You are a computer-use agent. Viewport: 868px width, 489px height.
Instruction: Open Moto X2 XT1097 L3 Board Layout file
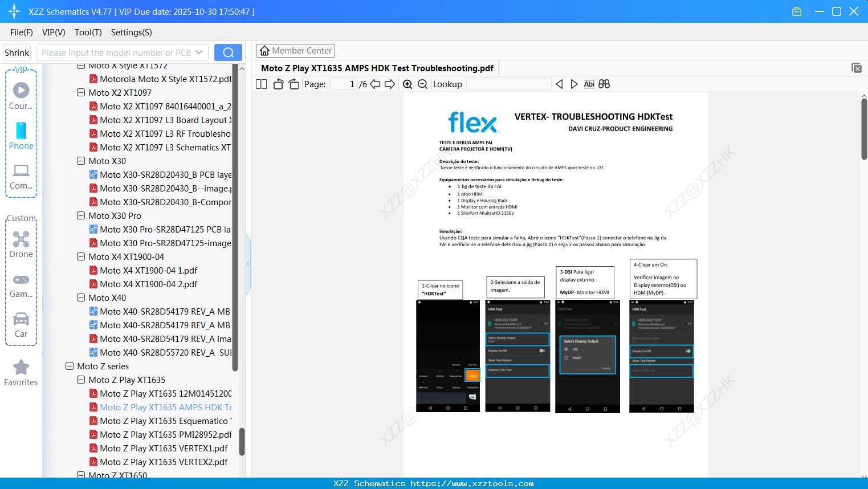(x=161, y=120)
